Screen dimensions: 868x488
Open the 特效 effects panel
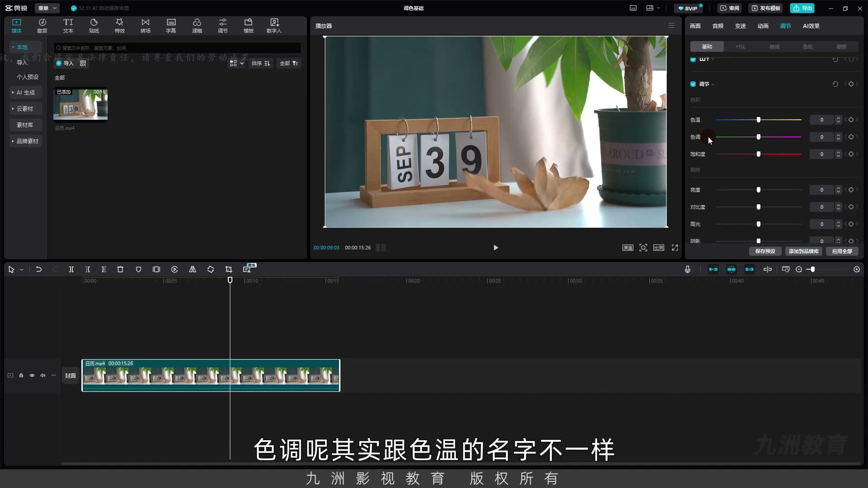[119, 26]
